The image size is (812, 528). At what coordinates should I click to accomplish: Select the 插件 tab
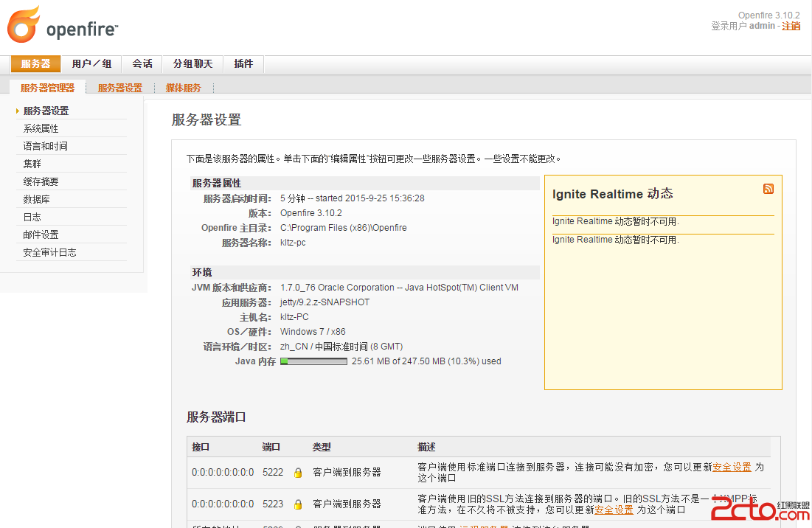(x=243, y=64)
